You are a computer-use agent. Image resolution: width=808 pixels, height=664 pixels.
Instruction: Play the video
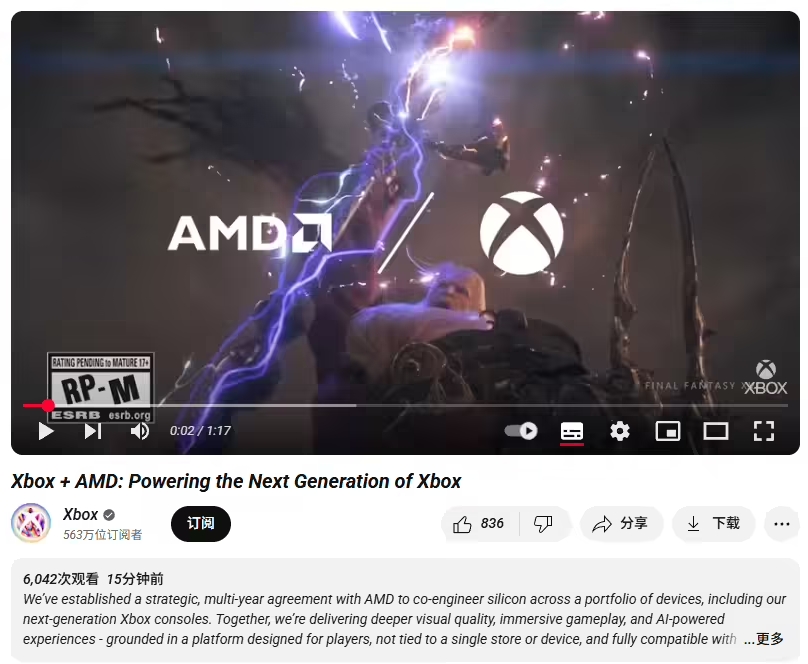pos(46,431)
